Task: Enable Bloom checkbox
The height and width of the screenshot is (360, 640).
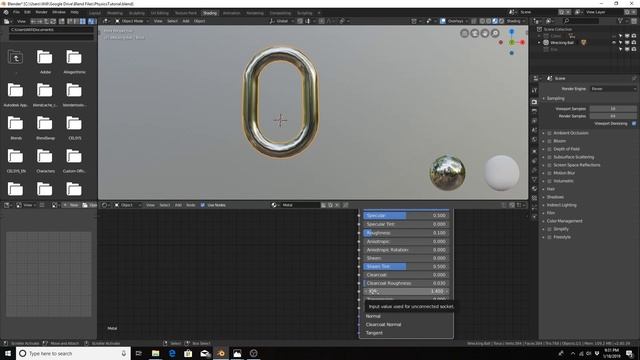Action: click(549, 141)
